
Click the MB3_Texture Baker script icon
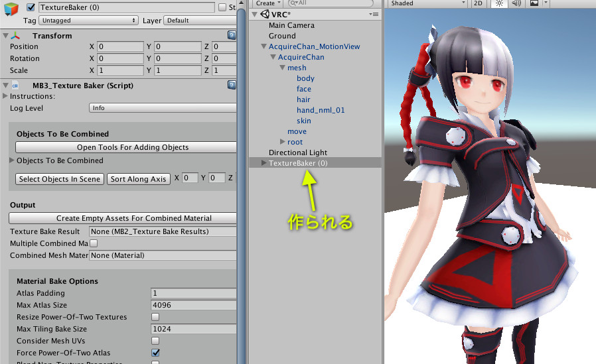[x=15, y=86]
